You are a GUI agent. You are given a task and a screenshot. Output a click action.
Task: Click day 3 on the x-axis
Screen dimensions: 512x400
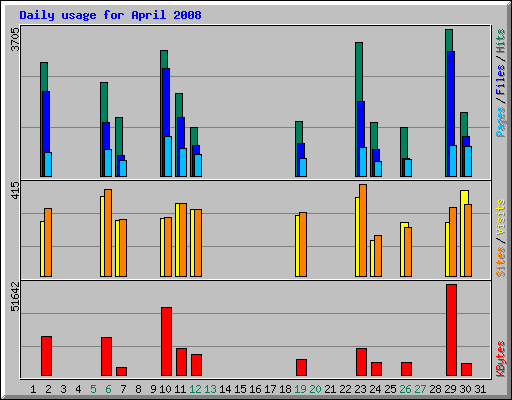[63, 389]
